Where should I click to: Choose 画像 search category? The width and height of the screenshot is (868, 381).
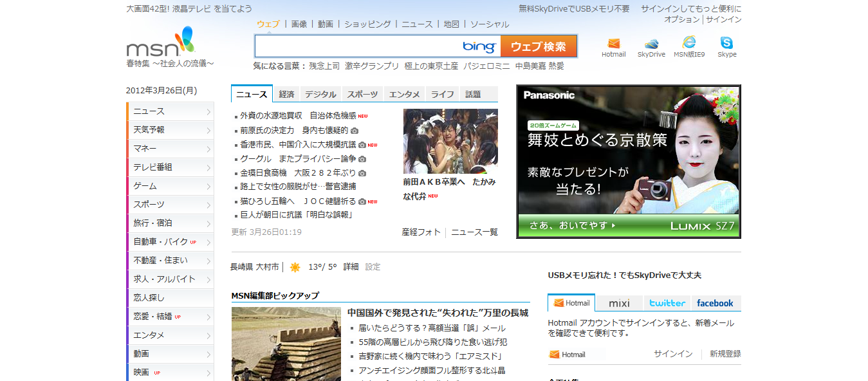[299, 24]
